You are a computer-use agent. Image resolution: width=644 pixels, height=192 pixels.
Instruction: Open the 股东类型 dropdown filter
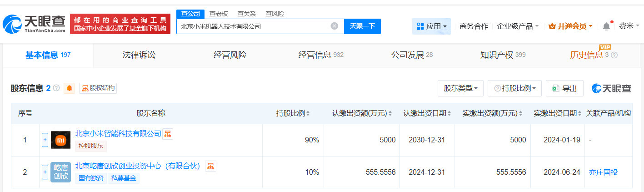point(460,88)
